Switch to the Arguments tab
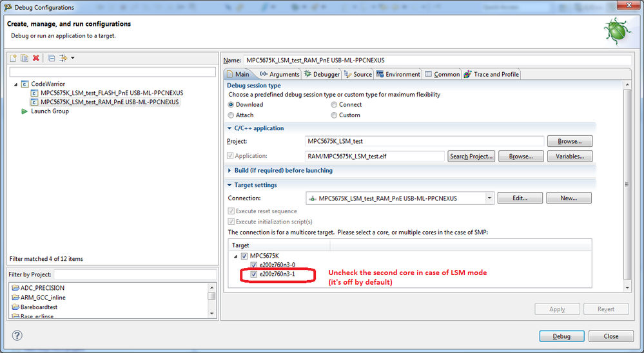644x353 pixels. click(x=280, y=74)
